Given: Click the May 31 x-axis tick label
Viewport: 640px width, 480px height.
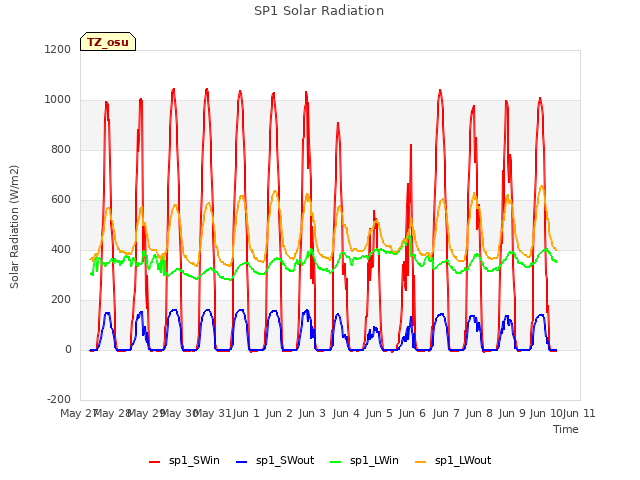Looking at the screenshot, I should coord(212,413).
